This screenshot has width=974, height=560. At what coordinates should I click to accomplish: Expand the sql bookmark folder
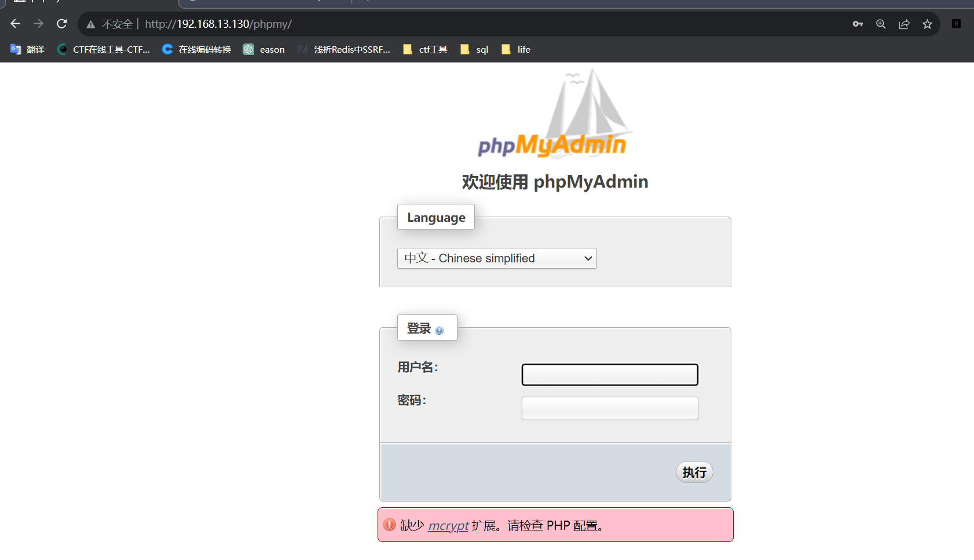(474, 49)
